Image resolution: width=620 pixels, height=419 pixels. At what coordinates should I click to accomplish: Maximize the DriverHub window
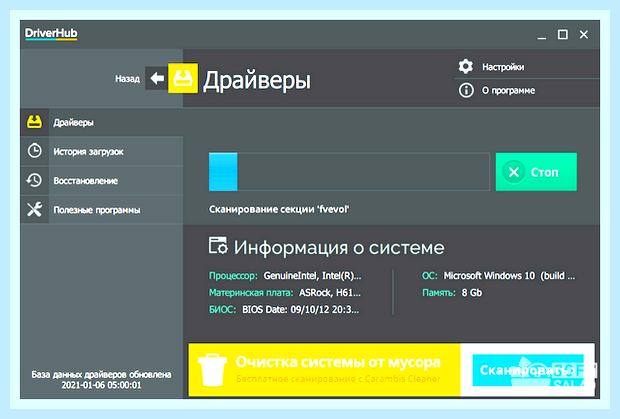coord(563,34)
